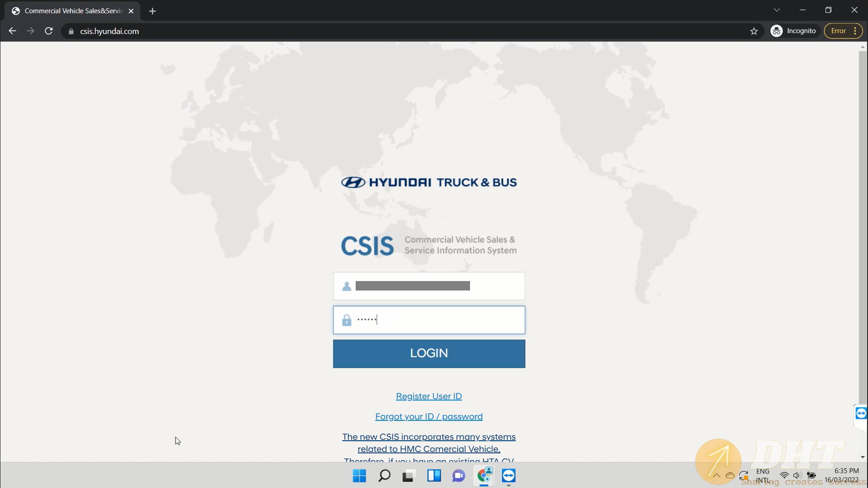Click the scrollbar down arrow
This screenshot has width=868, height=488.
click(x=863, y=457)
